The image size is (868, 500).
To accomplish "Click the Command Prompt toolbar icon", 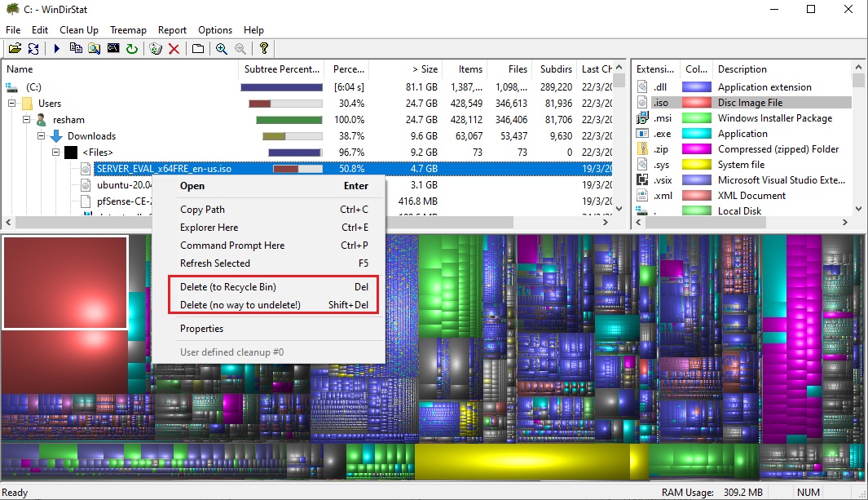I will click(x=113, y=49).
